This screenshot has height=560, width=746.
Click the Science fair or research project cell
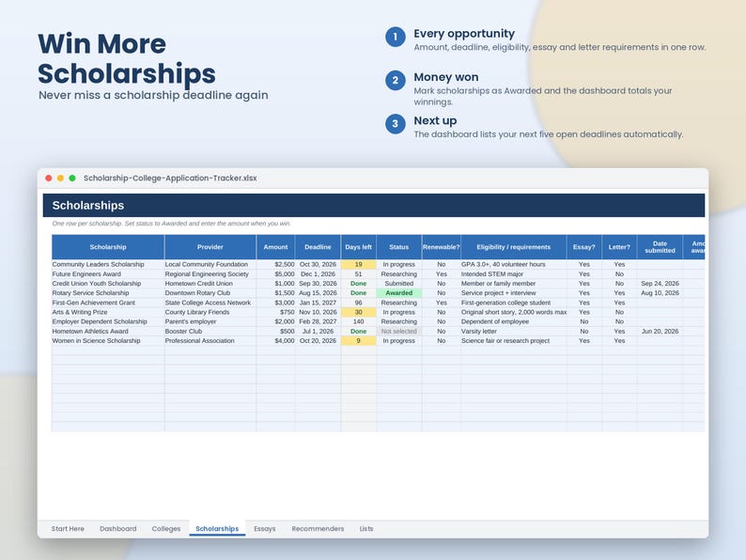click(513, 341)
